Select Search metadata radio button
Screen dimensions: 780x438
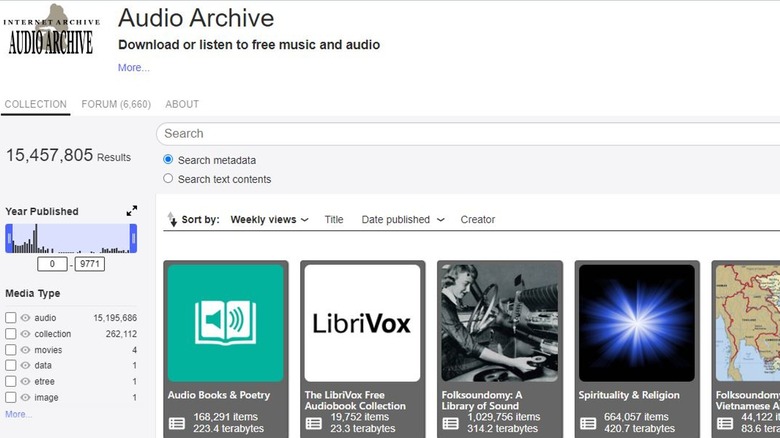tap(168, 159)
